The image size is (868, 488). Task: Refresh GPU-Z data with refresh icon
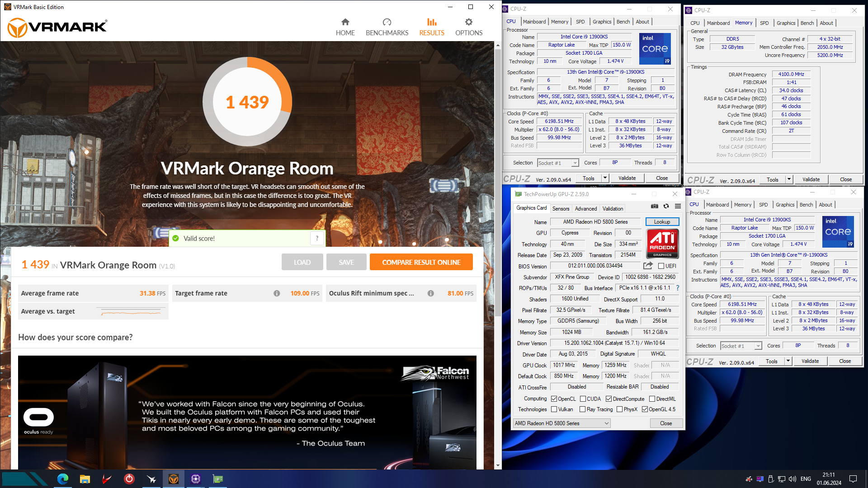pos(666,206)
